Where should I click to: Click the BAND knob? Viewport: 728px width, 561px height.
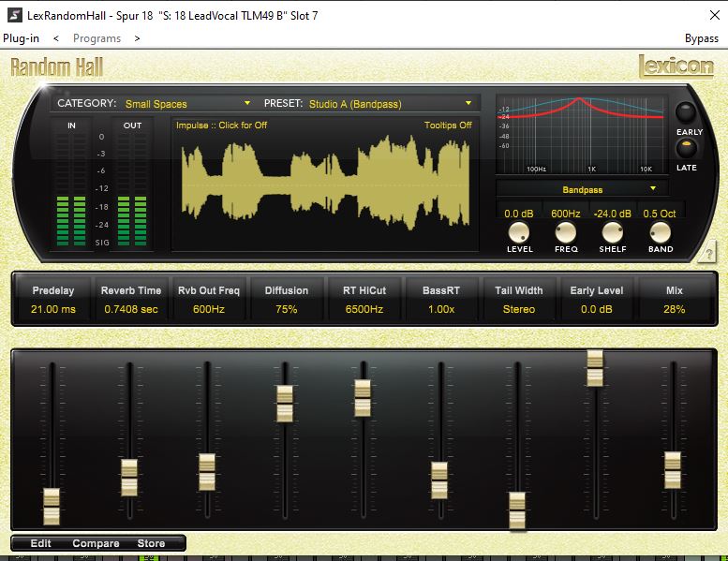point(660,232)
